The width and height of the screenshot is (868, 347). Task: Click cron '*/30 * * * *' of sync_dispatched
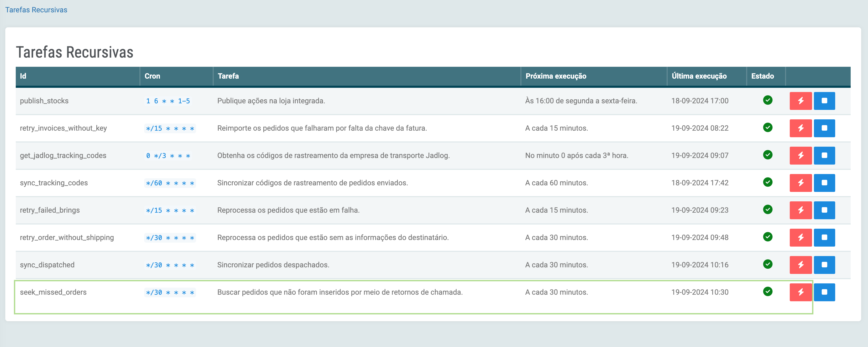(170, 265)
